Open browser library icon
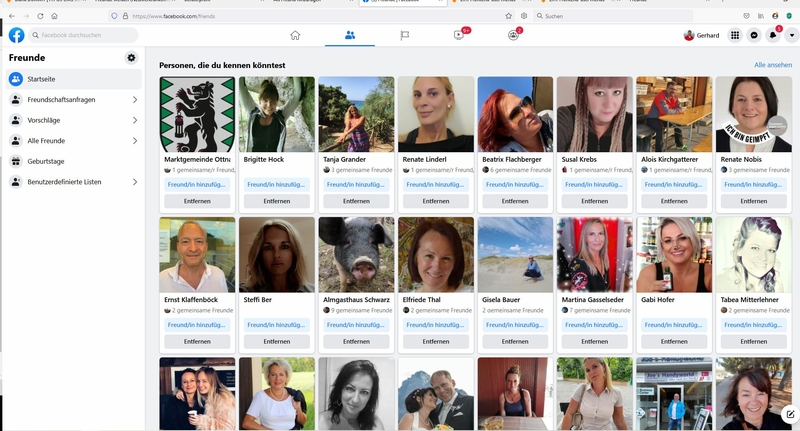 pos(761,16)
